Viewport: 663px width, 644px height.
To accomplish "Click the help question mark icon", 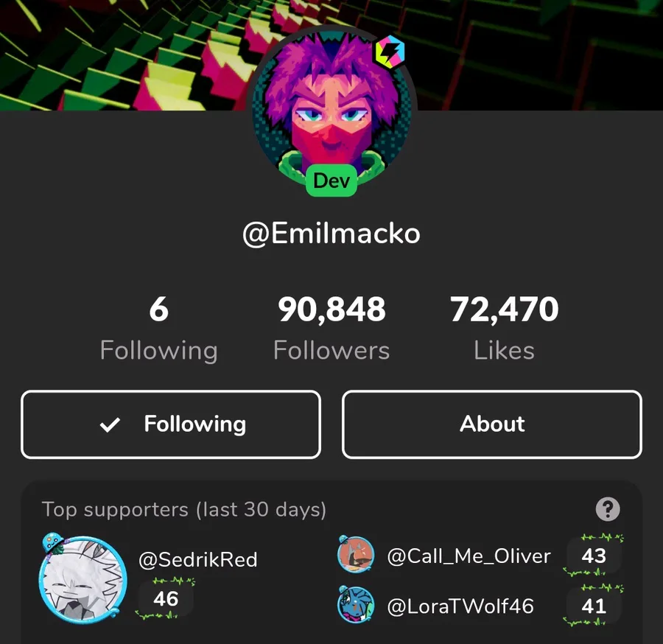I will point(608,509).
